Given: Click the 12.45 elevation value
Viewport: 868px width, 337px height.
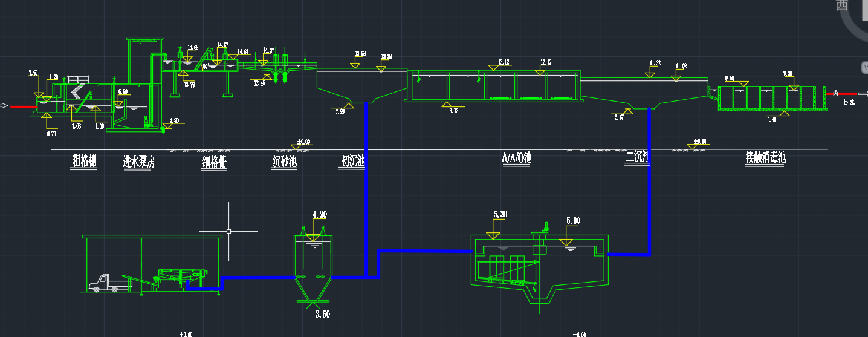Looking at the screenshot, I should [x=259, y=83].
